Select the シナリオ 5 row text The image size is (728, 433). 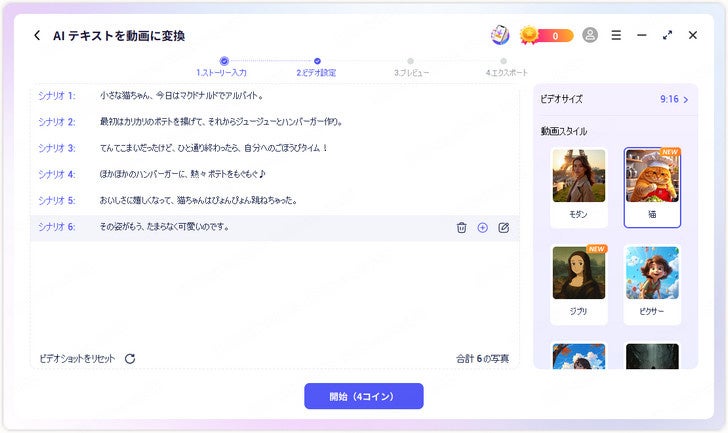pyautogui.click(x=198, y=200)
